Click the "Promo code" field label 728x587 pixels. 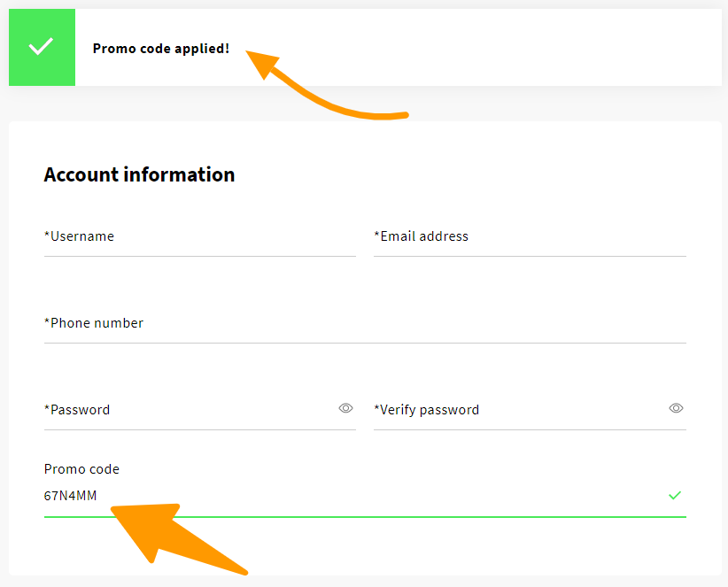click(x=81, y=469)
